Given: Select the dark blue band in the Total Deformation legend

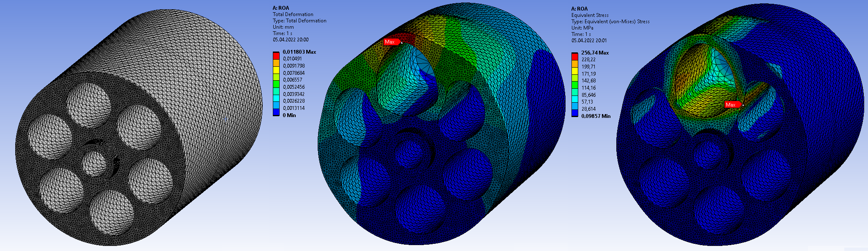Looking at the screenshot, I should click(x=276, y=112).
